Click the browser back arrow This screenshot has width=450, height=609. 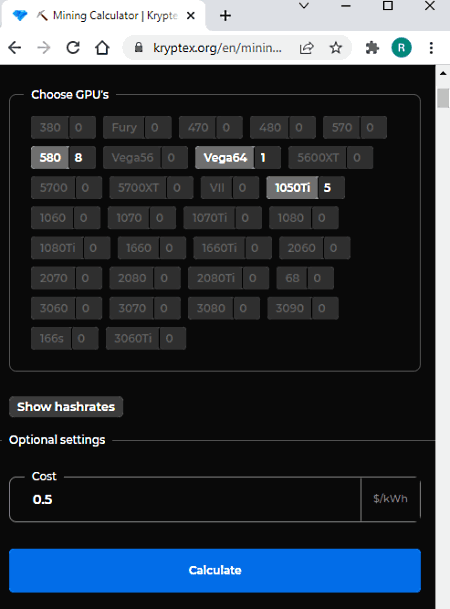pos(15,48)
